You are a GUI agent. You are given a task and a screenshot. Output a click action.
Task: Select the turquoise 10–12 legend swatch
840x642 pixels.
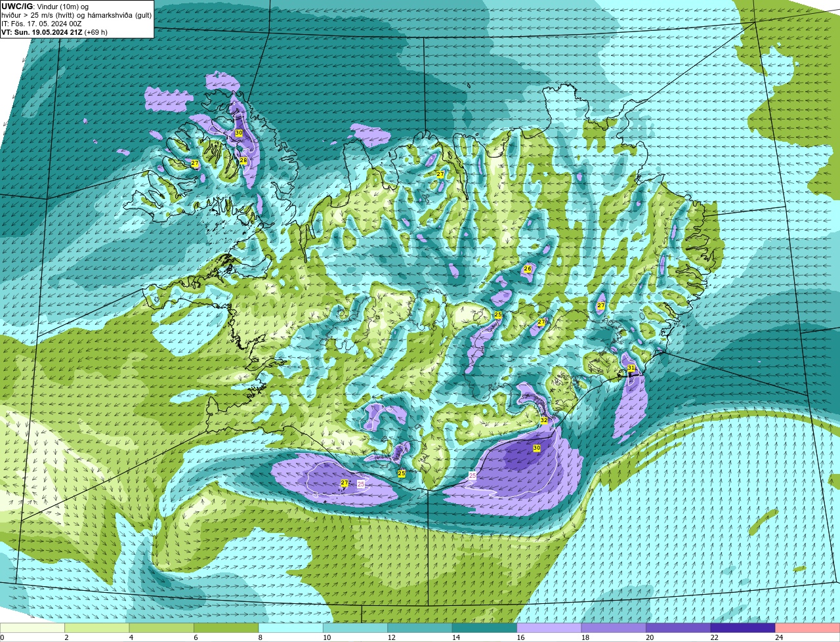click(x=356, y=628)
